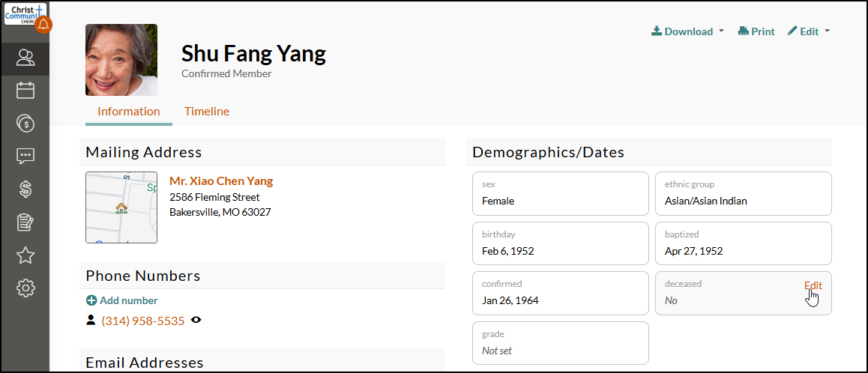The width and height of the screenshot is (868, 373).
Task: Click the Print button
Action: pyautogui.click(x=756, y=31)
